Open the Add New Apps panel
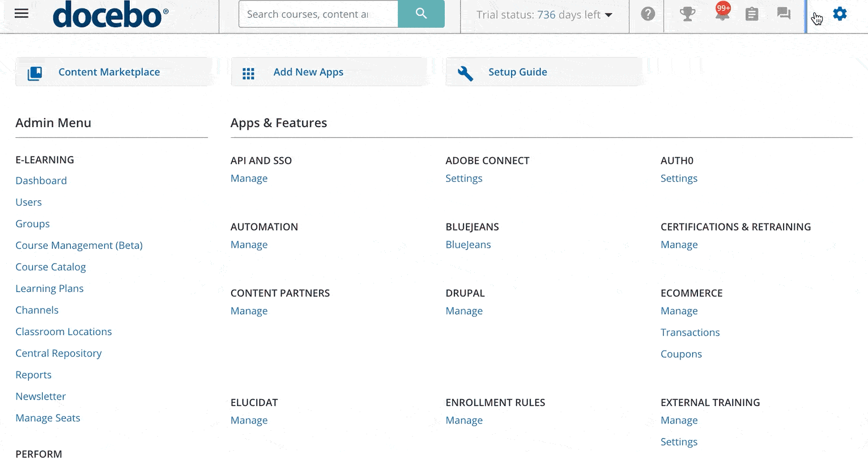The width and height of the screenshot is (868, 470). (308, 72)
